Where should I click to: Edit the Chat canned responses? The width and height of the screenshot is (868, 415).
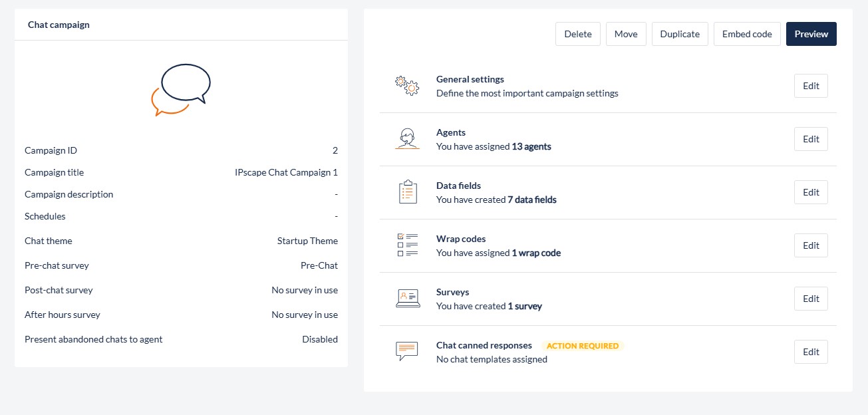tap(811, 352)
